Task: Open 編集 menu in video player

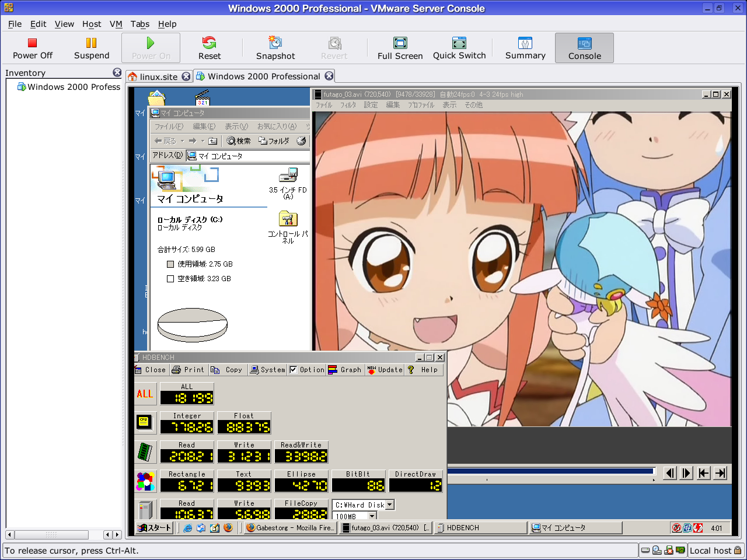Action: tap(393, 105)
